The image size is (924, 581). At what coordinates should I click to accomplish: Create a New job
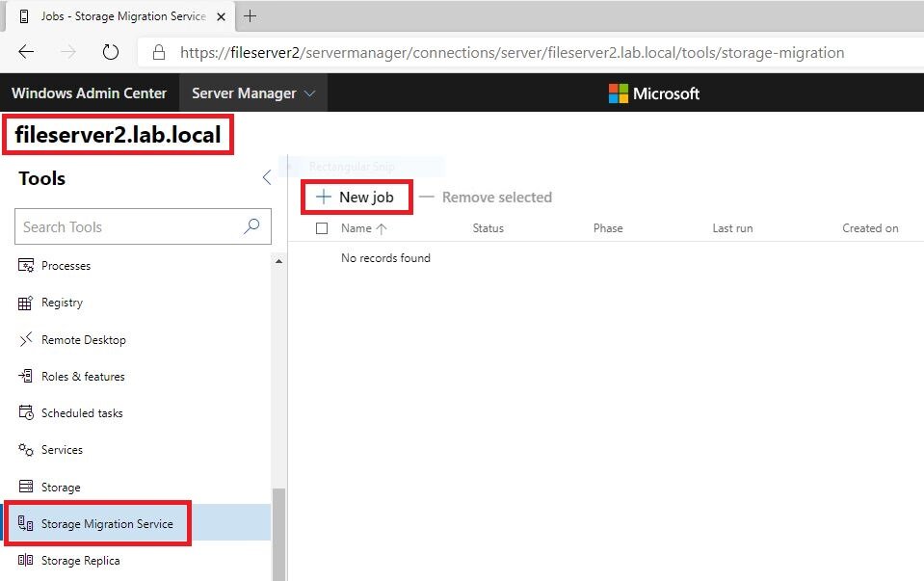click(356, 197)
